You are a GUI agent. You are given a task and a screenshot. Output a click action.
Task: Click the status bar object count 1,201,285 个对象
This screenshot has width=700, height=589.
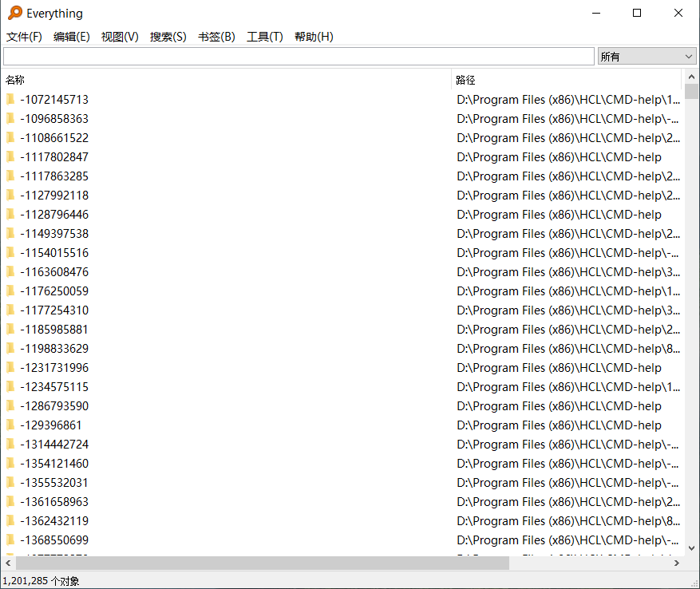[41, 581]
